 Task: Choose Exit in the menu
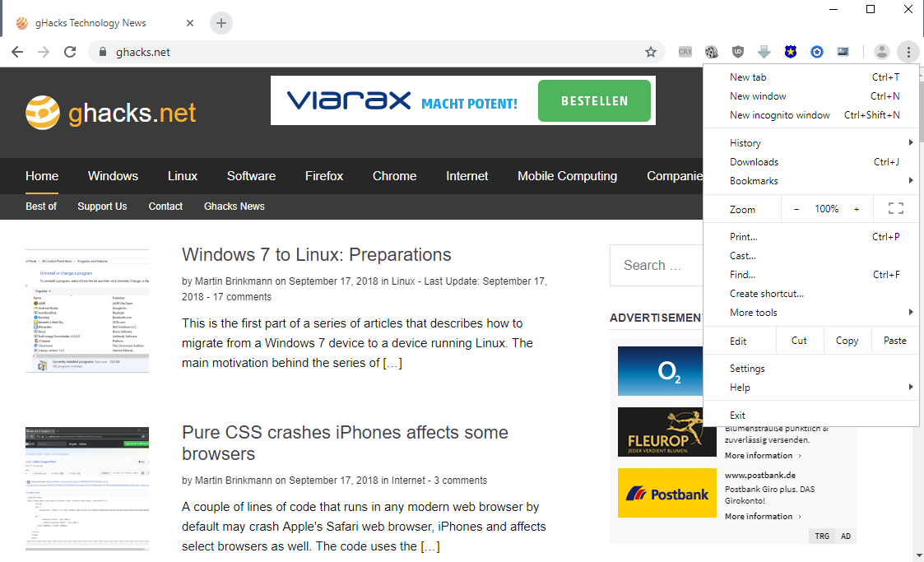tap(811, 416)
